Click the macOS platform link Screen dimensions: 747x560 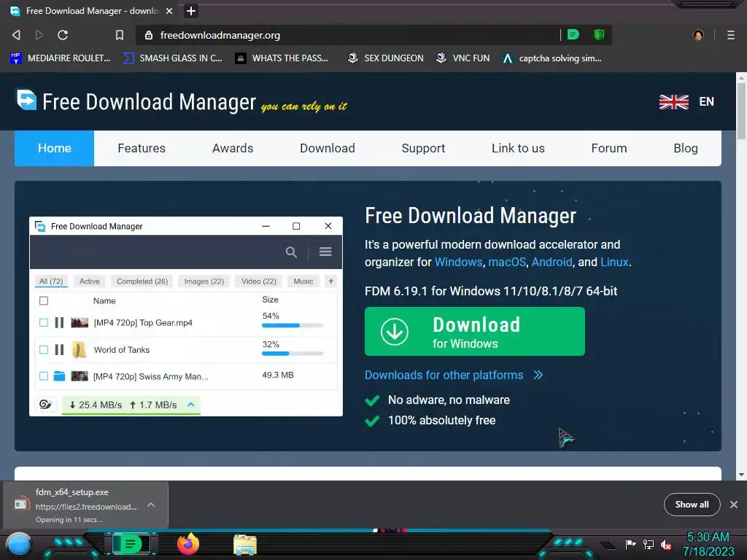(x=507, y=262)
